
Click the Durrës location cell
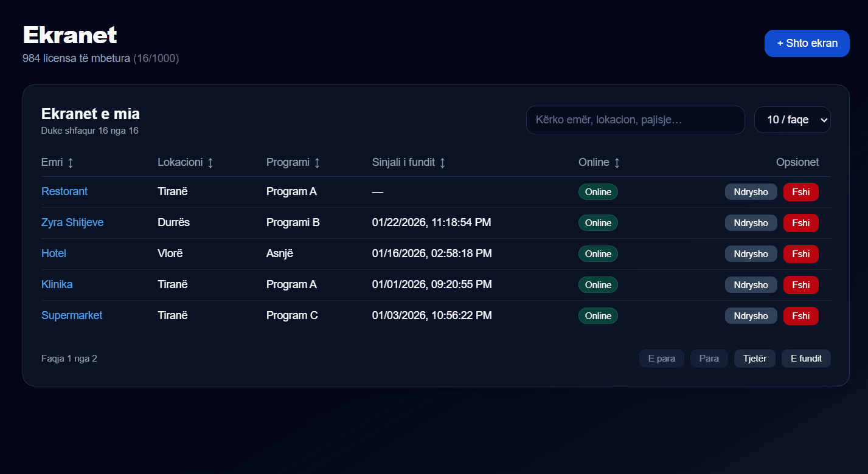tap(173, 222)
